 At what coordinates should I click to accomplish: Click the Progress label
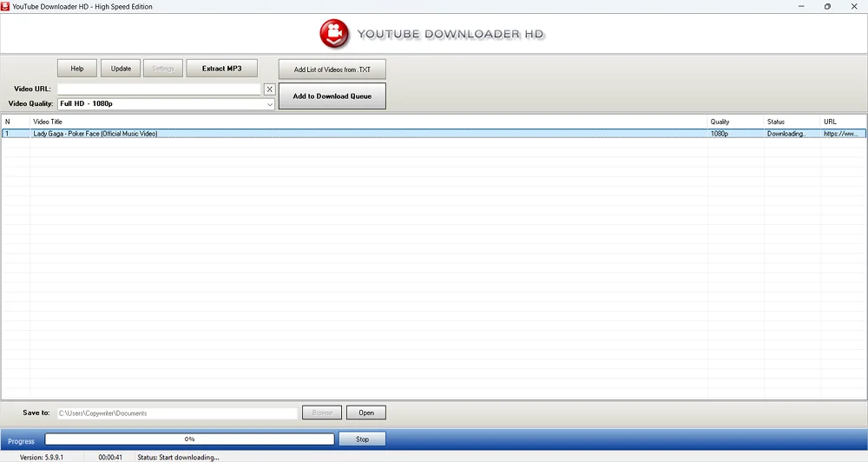click(21, 441)
